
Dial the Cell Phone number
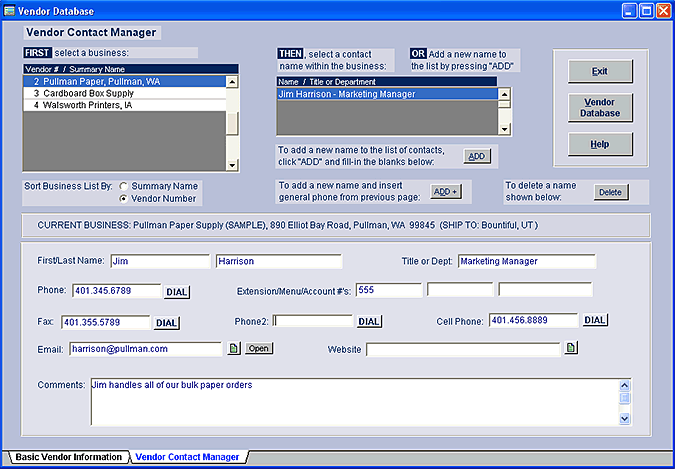[595, 320]
